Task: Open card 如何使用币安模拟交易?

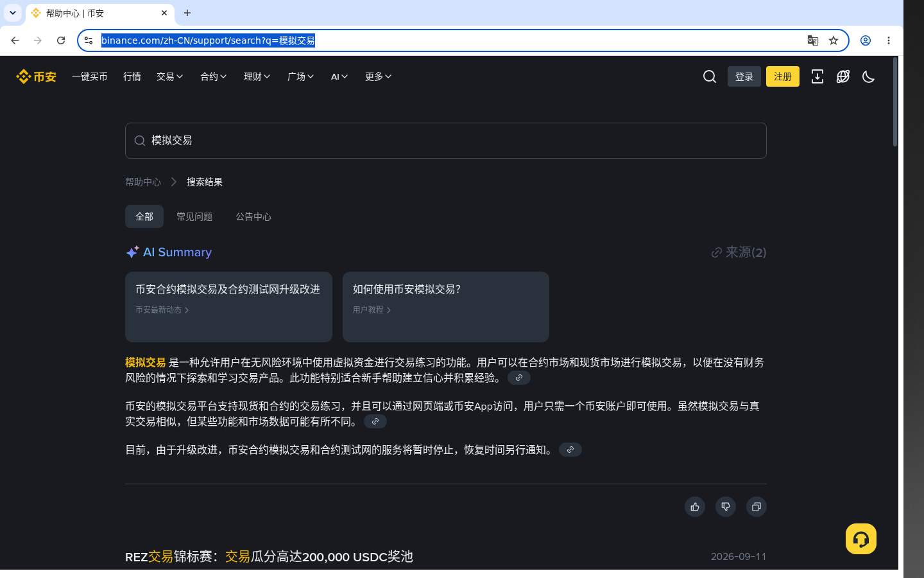Action: pos(446,307)
